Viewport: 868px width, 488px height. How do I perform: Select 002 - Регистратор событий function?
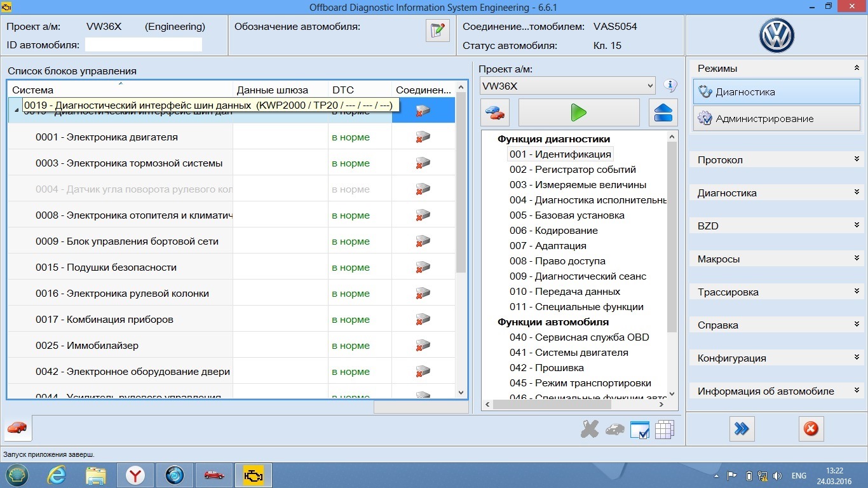point(573,170)
